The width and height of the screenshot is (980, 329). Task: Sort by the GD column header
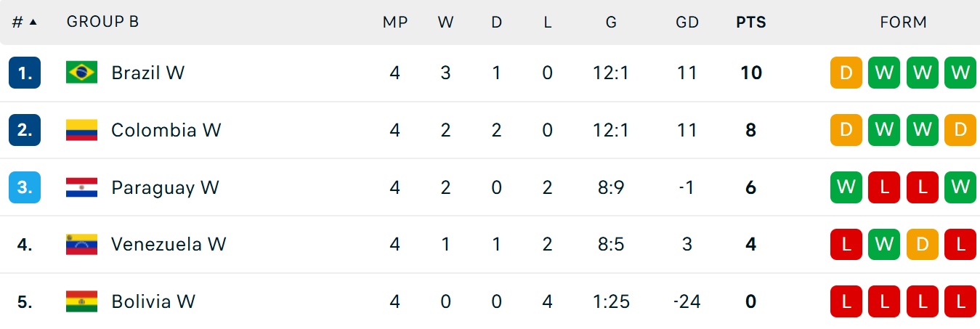pos(687,23)
